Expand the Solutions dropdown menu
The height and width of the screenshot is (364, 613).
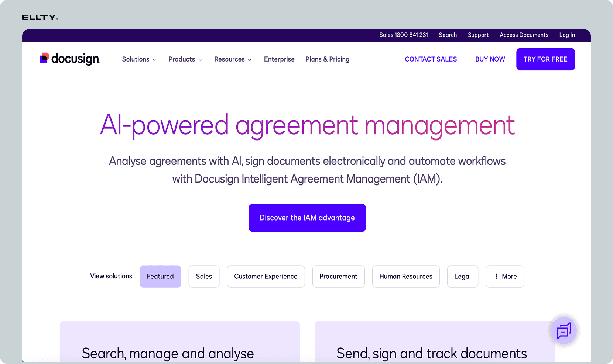139,59
